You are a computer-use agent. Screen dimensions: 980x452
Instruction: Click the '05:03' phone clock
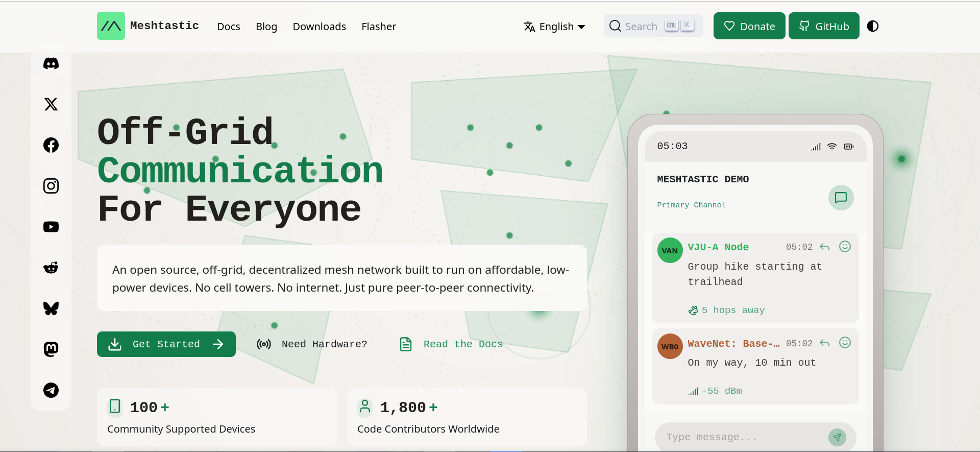point(672,146)
